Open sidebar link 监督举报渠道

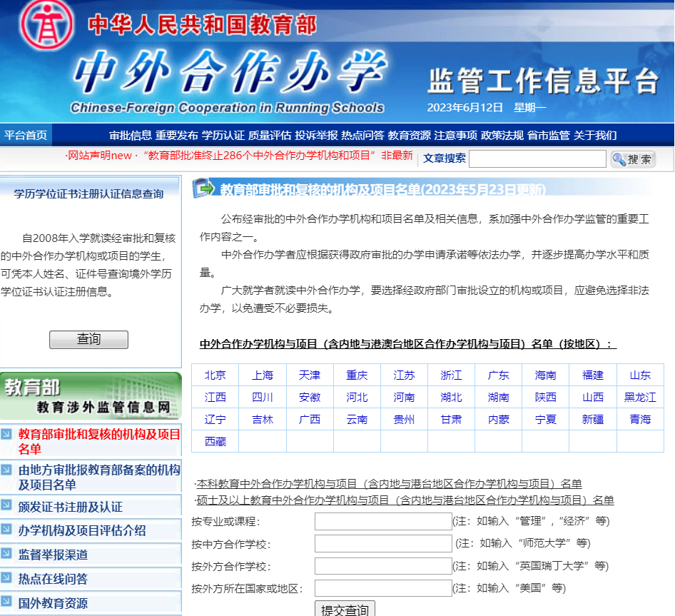[53, 555]
